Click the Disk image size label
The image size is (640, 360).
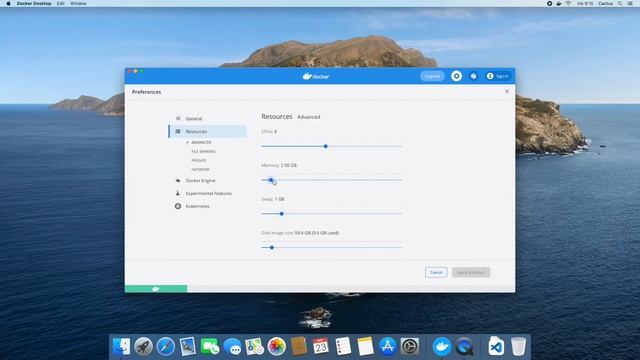click(x=300, y=233)
